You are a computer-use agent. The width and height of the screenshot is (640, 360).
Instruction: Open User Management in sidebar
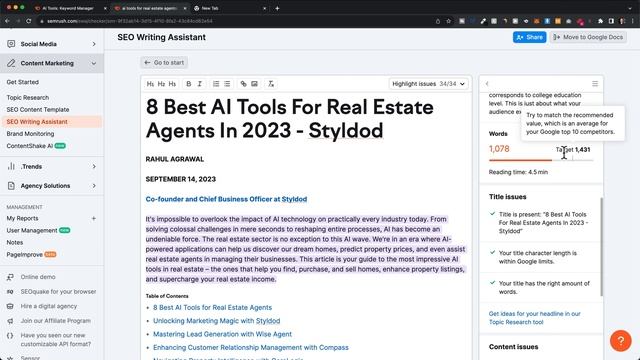pyautogui.click(x=38, y=230)
